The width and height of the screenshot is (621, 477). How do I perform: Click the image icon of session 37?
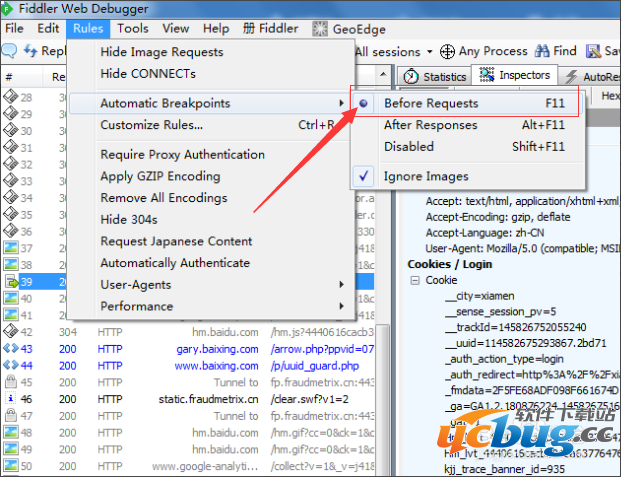(x=11, y=248)
